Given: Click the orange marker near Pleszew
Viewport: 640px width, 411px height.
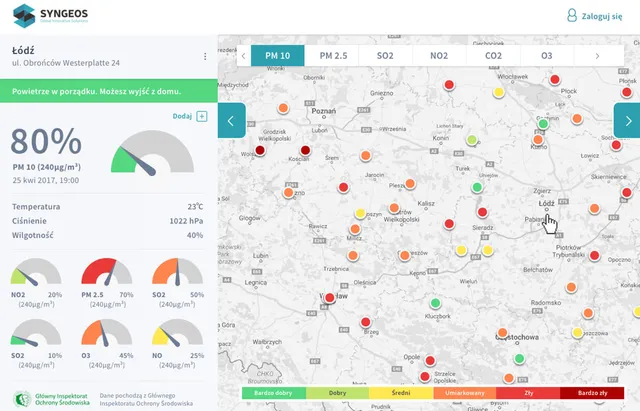Looking at the screenshot, I should tap(410, 184).
